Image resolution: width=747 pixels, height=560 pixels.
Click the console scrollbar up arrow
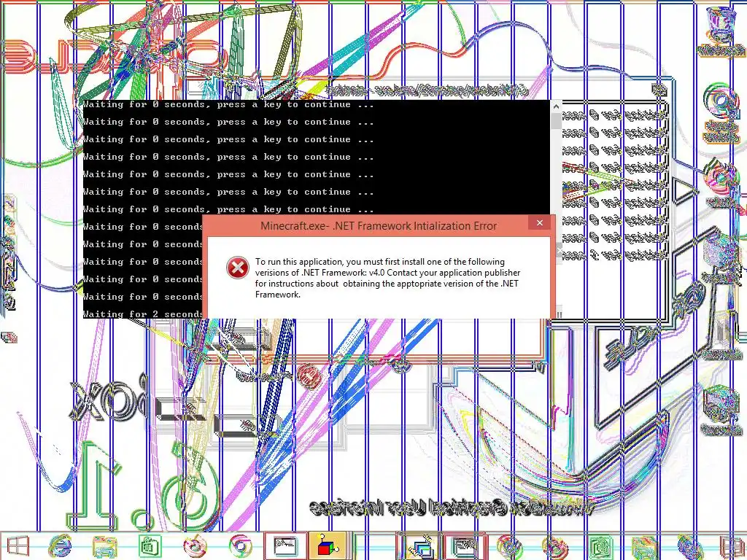[x=556, y=107]
